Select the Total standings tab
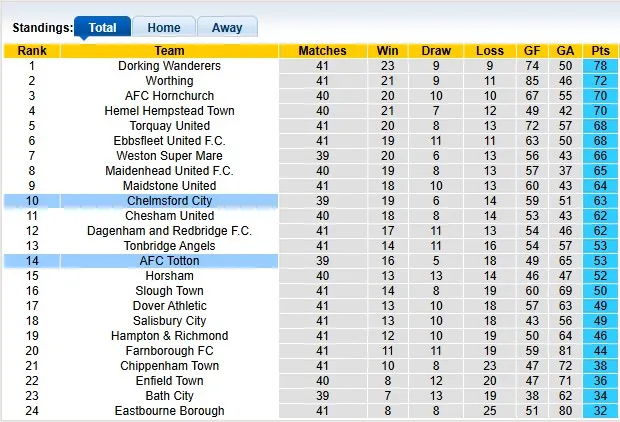 pyautogui.click(x=102, y=28)
